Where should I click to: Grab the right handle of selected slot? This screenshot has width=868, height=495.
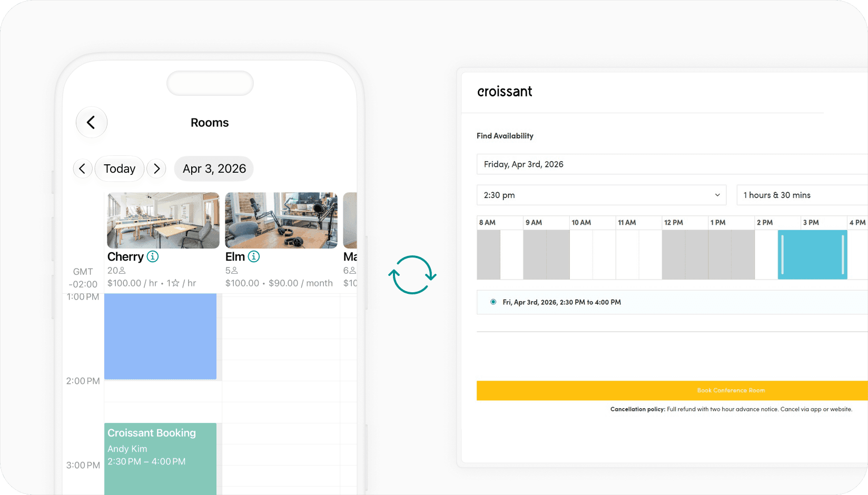843,254
